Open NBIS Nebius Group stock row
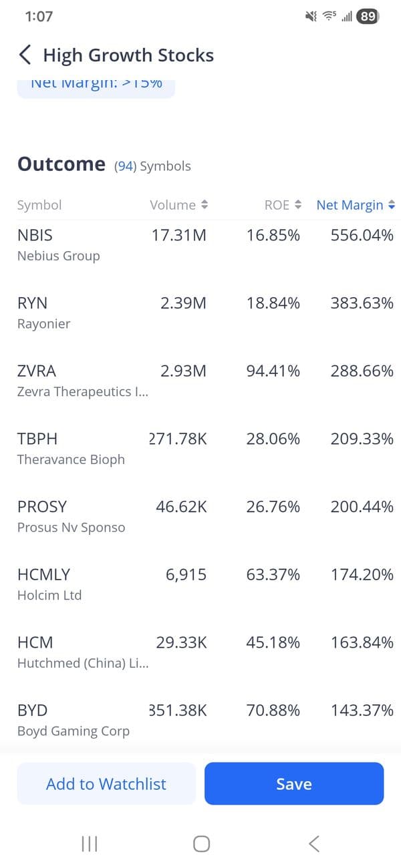Screen dimensions: 401x868 coord(200,245)
